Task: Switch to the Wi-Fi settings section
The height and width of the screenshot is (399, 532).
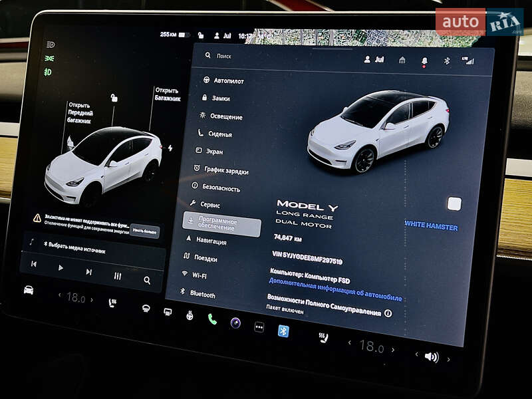Action: pyautogui.click(x=198, y=276)
